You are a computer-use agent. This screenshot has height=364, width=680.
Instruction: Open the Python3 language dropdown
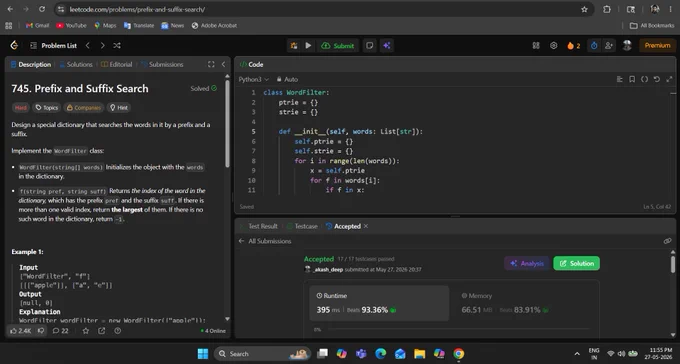254,79
